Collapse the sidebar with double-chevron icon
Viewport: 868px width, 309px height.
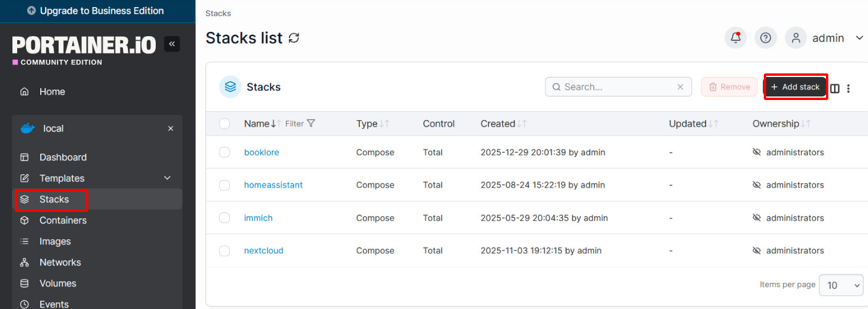[x=172, y=44]
